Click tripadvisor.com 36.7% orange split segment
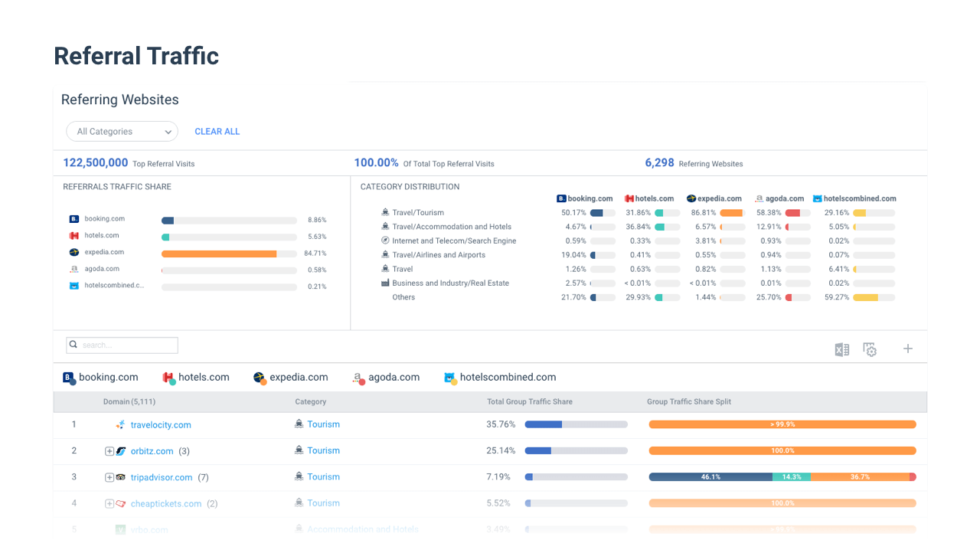 coord(861,477)
